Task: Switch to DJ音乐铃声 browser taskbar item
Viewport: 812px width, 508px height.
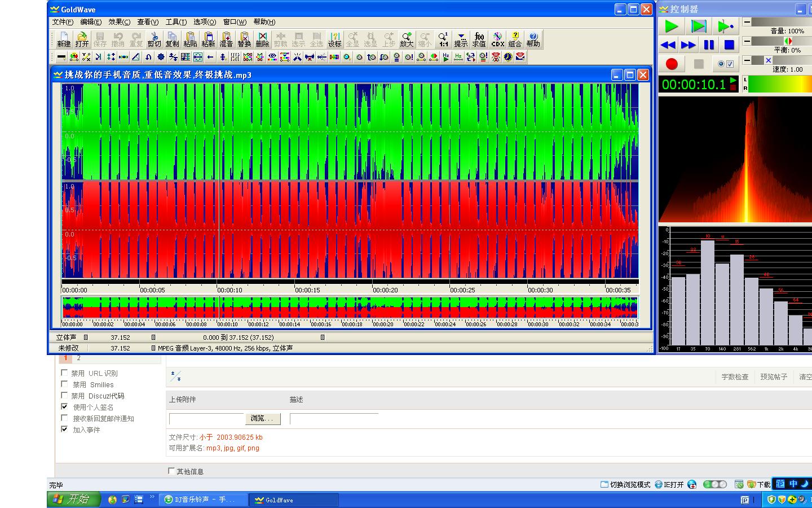Action: coord(205,500)
